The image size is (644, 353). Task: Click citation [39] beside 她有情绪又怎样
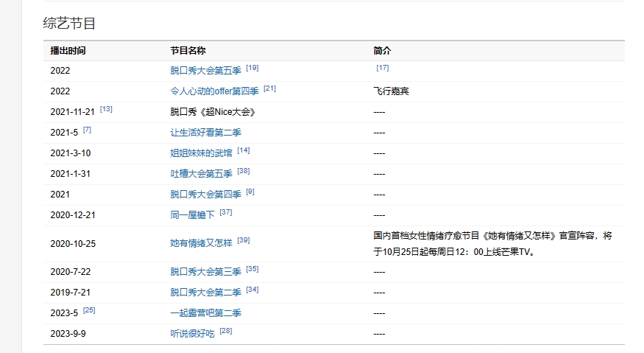coord(244,240)
